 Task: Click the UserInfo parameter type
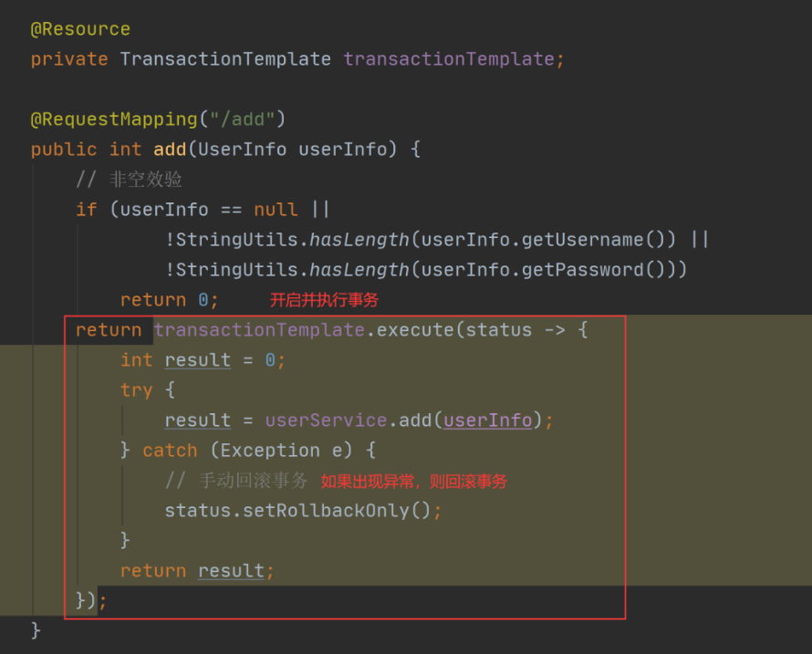(x=242, y=150)
